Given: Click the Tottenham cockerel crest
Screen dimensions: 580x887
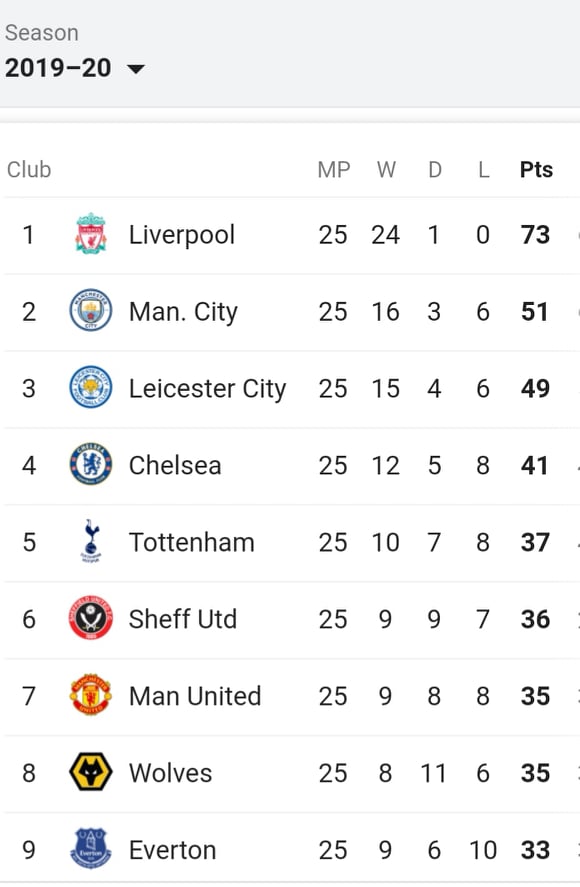Looking at the screenshot, I should [x=91, y=541].
